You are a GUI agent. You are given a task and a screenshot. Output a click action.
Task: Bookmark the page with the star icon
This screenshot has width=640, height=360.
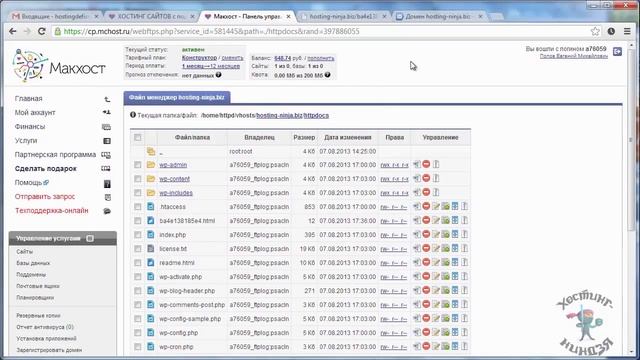[595, 31]
